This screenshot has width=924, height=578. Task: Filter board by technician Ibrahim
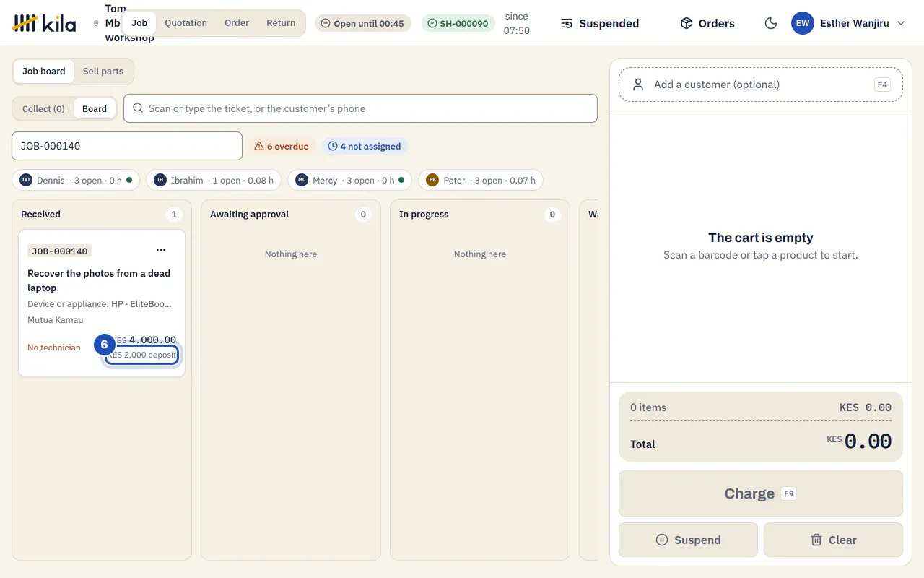pyautogui.click(x=214, y=181)
